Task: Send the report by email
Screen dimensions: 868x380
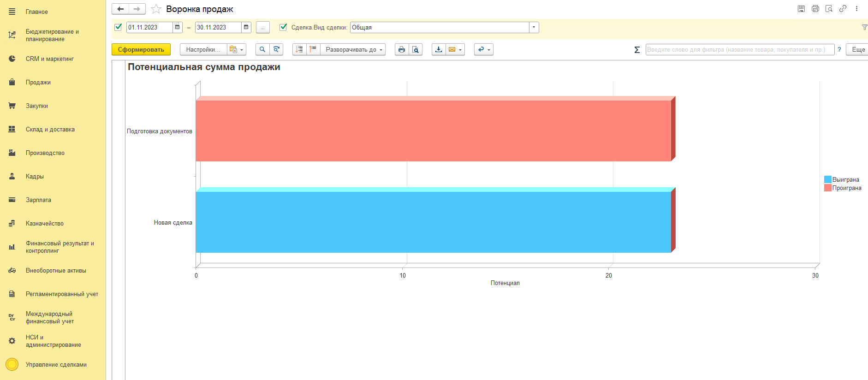Action: [x=452, y=49]
